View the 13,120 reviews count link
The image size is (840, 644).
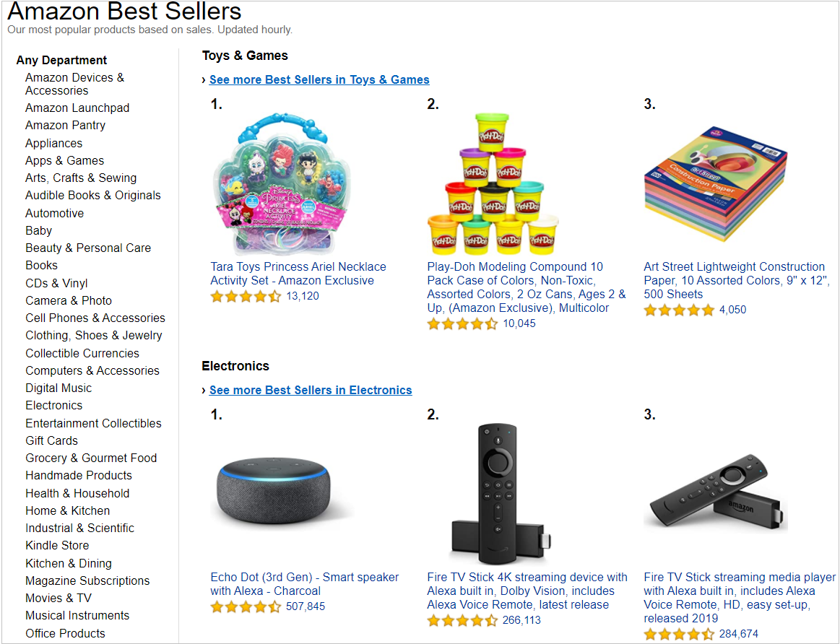303,296
